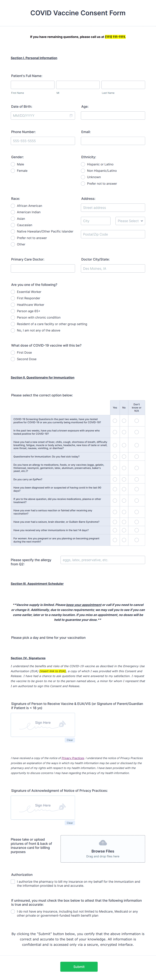Click the allergy specification field
156x980 pixels.
click(x=103, y=560)
